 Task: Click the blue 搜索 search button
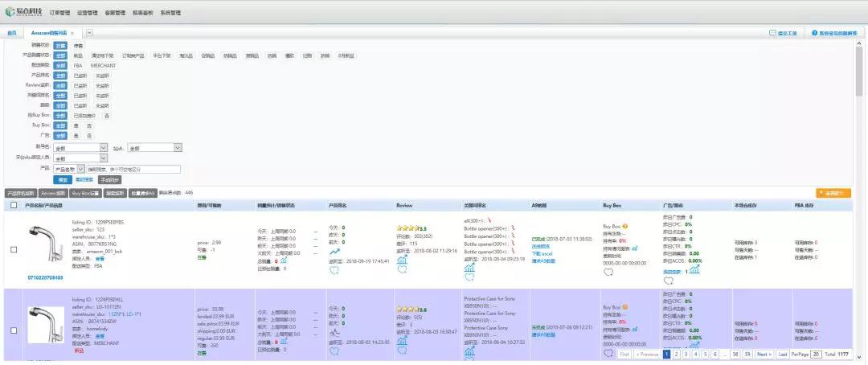63,180
